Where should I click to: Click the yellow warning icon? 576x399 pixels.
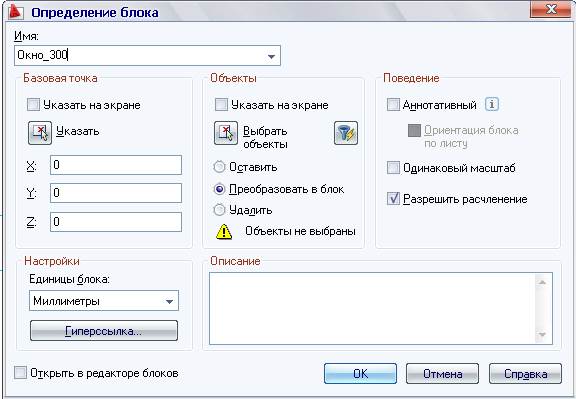pos(224,231)
